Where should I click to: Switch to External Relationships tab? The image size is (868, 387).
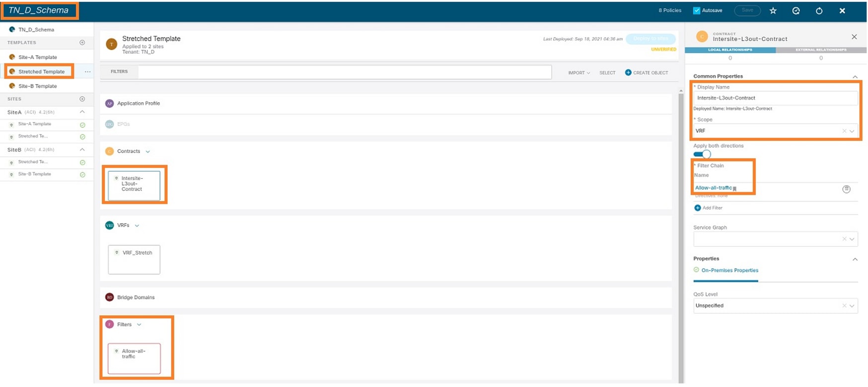coord(821,50)
